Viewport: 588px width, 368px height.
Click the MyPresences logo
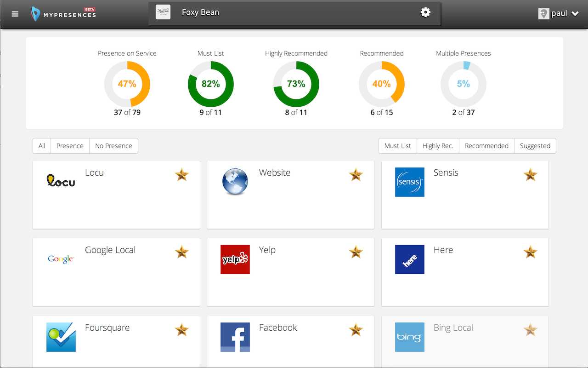tap(63, 14)
